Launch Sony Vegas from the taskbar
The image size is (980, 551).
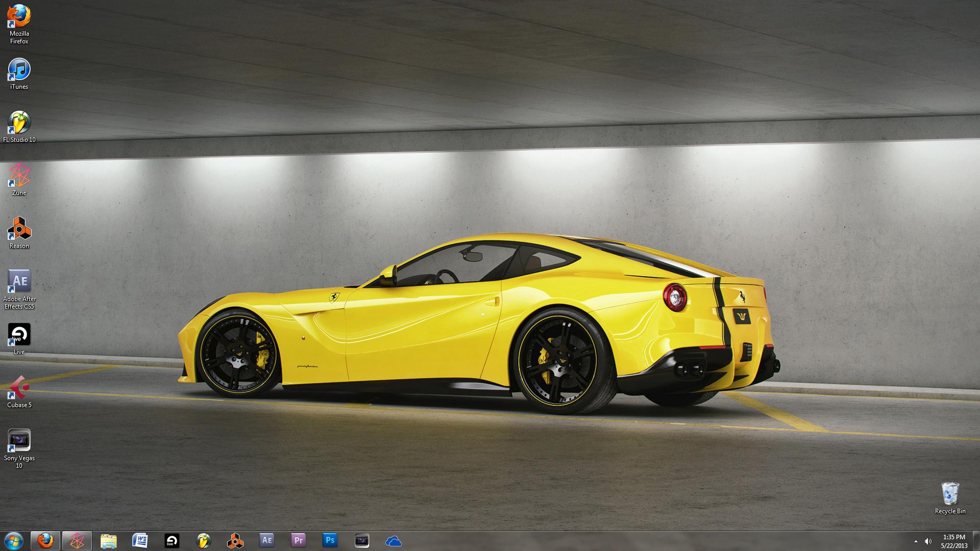pos(362,540)
